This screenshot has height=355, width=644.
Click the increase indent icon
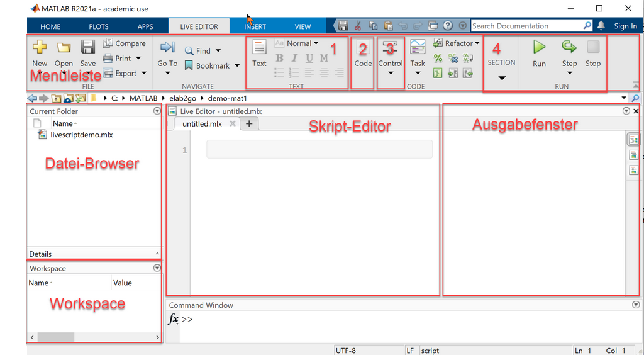[453, 73]
